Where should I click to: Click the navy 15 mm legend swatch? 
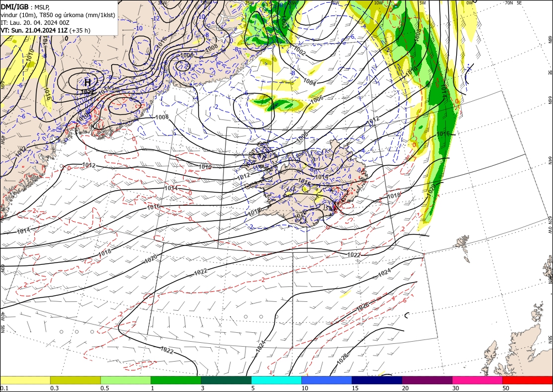pos(377,380)
